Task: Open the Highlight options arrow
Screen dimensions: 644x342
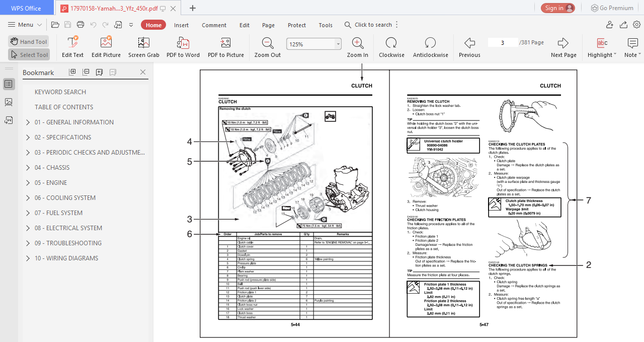Action: pos(615,55)
